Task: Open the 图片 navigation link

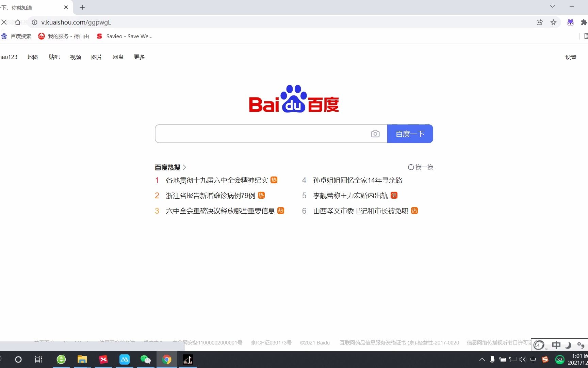Action: tap(97, 57)
